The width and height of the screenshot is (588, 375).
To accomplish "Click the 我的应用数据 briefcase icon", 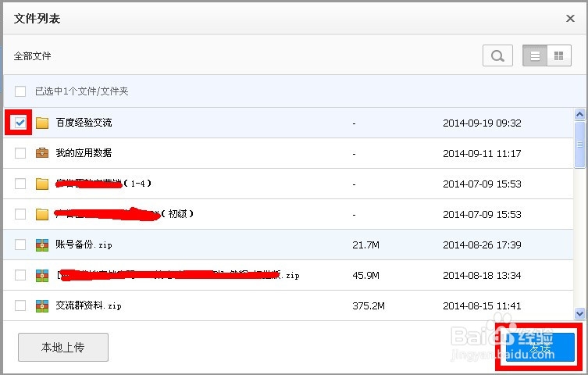I will click(42, 153).
